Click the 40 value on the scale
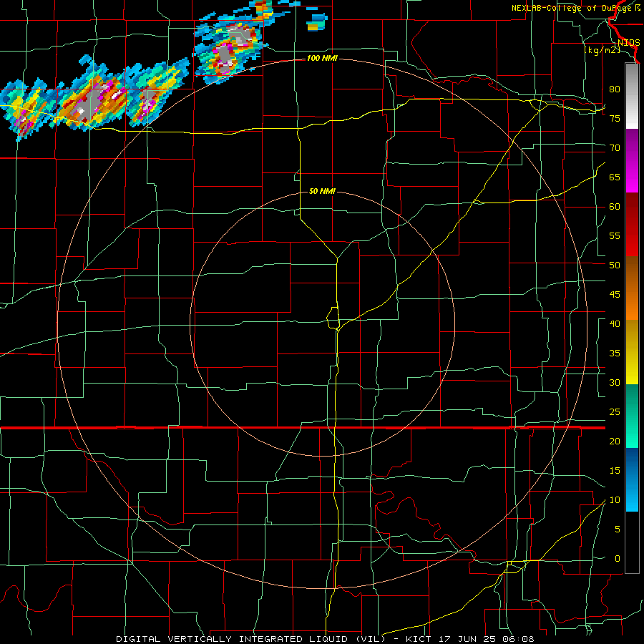644x644 pixels. pyautogui.click(x=615, y=324)
